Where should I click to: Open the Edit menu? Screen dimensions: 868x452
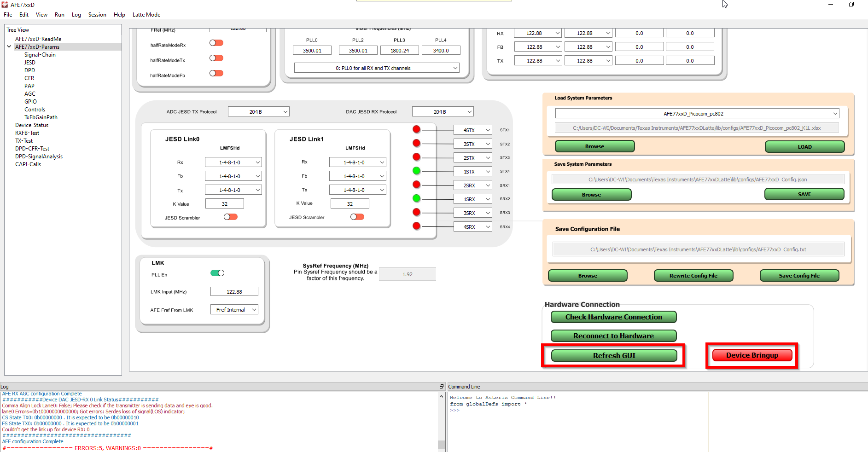24,15
